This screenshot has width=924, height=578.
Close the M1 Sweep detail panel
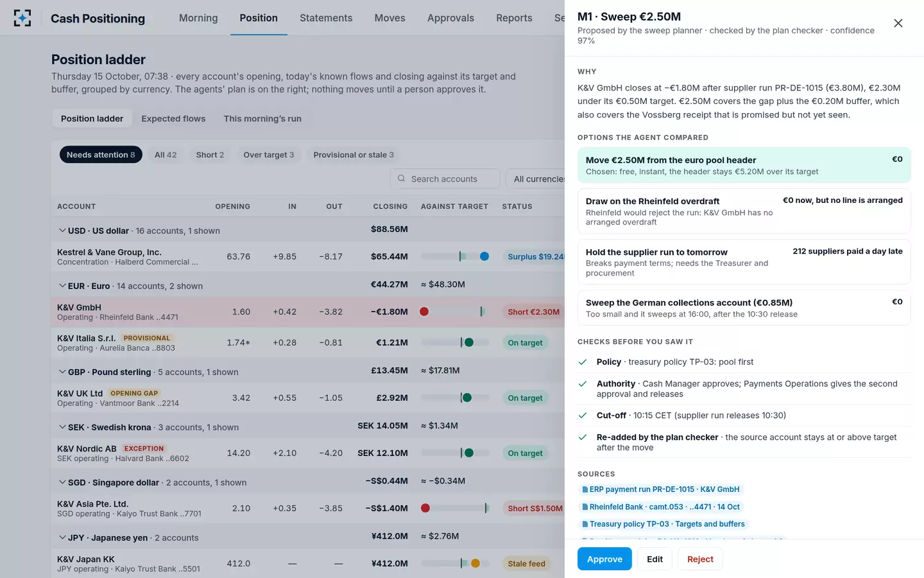898,23
